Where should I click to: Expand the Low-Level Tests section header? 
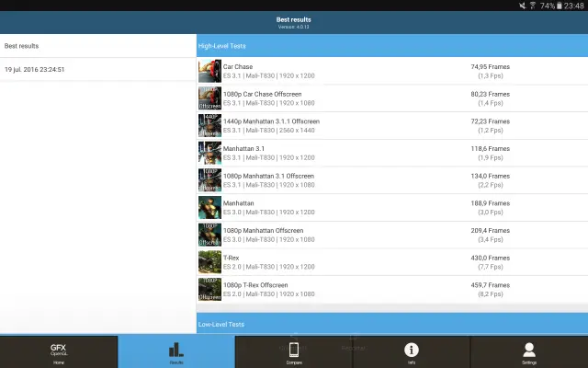pyautogui.click(x=392, y=324)
